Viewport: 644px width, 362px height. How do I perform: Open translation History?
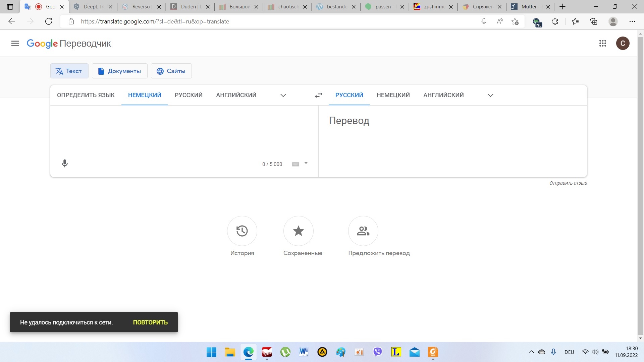coord(242,231)
